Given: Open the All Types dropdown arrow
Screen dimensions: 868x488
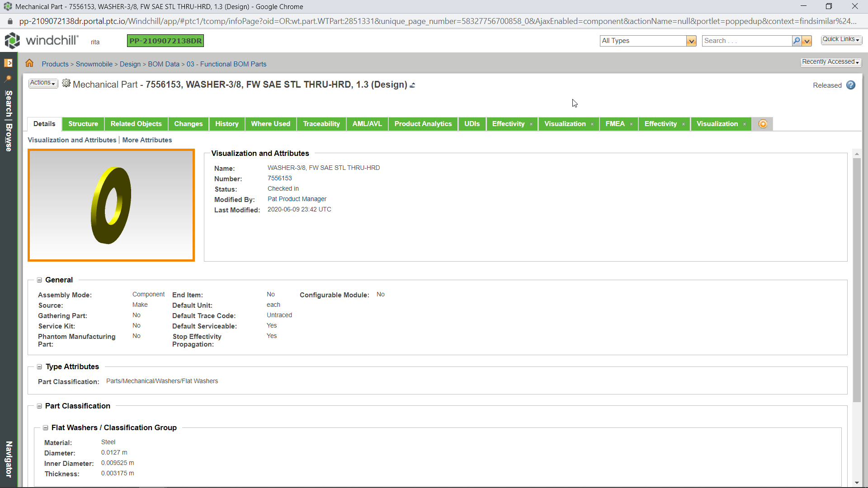Looking at the screenshot, I should pos(691,41).
